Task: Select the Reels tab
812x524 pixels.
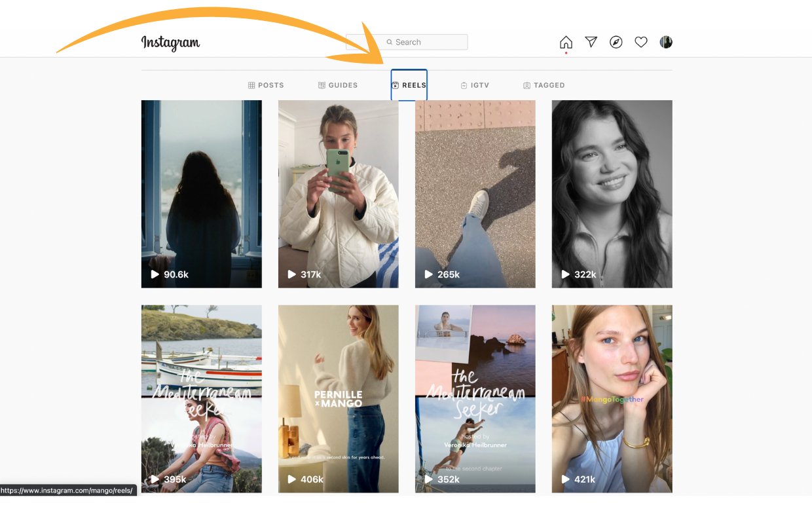Action: point(409,85)
